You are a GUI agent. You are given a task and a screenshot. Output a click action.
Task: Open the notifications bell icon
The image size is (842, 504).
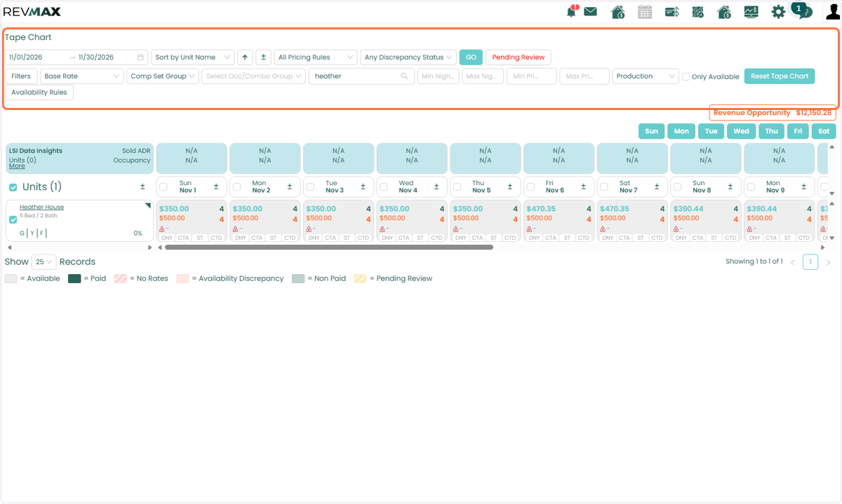coord(572,11)
